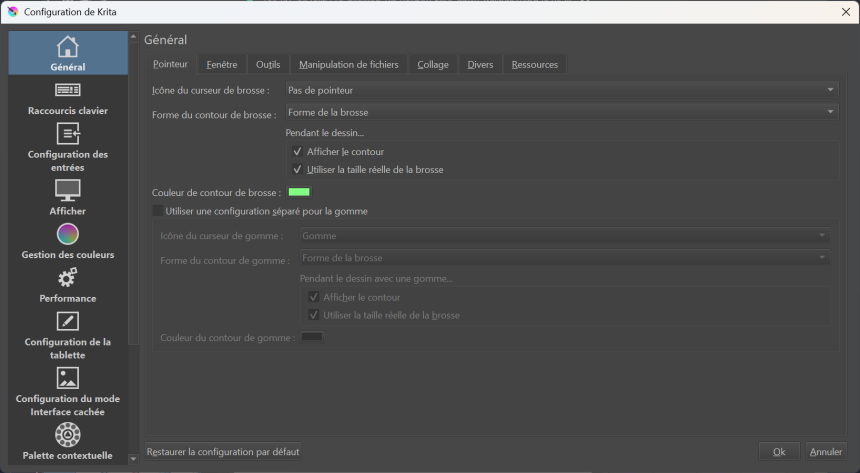The height and width of the screenshot is (473, 860).
Task: Open Raccourcis clavier keyboard shortcuts section
Action: pos(67,98)
